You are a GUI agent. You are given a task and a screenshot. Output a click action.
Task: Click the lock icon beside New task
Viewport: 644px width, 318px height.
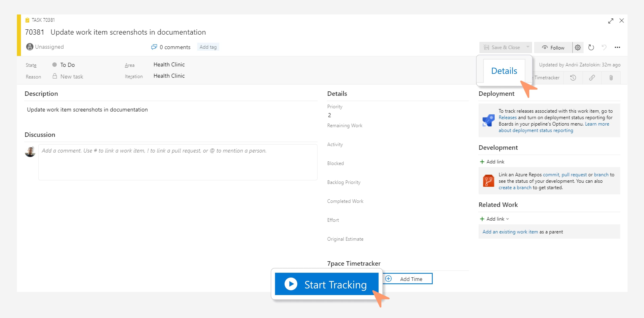55,76
